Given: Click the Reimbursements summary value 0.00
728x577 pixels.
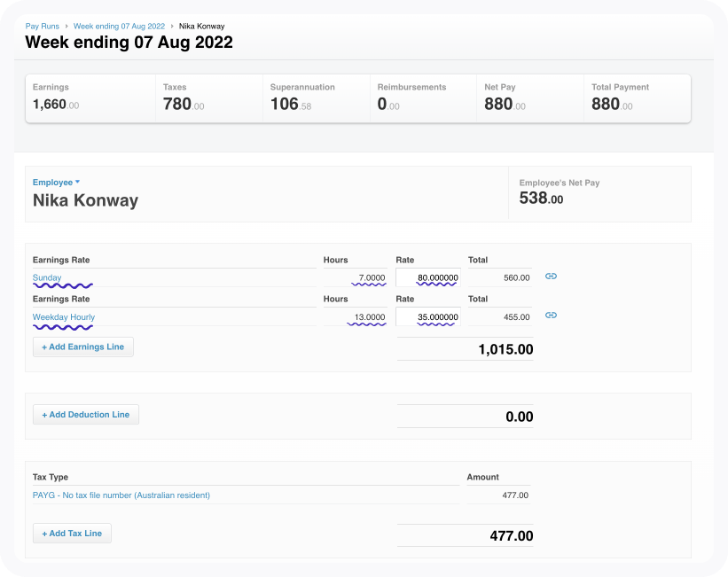Looking at the screenshot, I should [388, 104].
